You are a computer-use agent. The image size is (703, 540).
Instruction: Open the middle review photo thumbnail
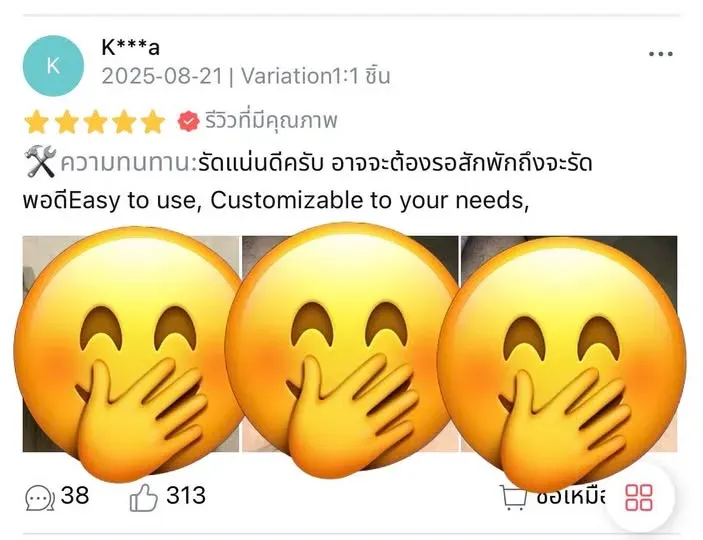click(350, 344)
